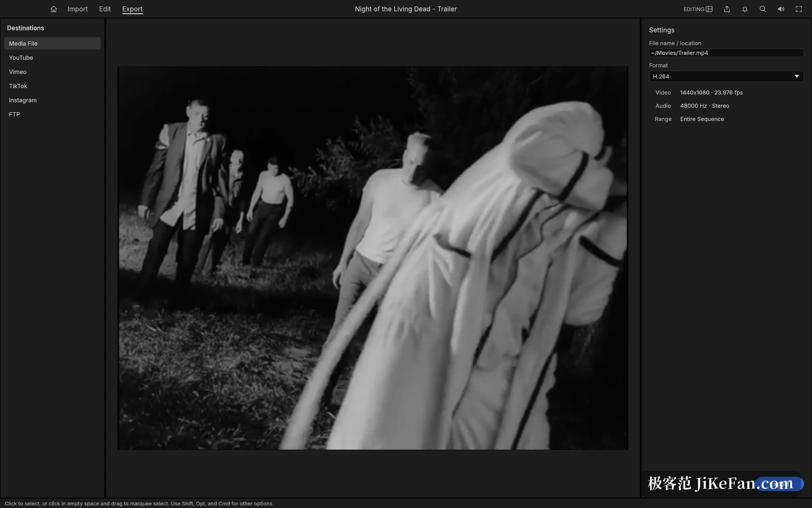Open the Import page
Viewport: 812px width, 508px height.
tap(77, 9)
